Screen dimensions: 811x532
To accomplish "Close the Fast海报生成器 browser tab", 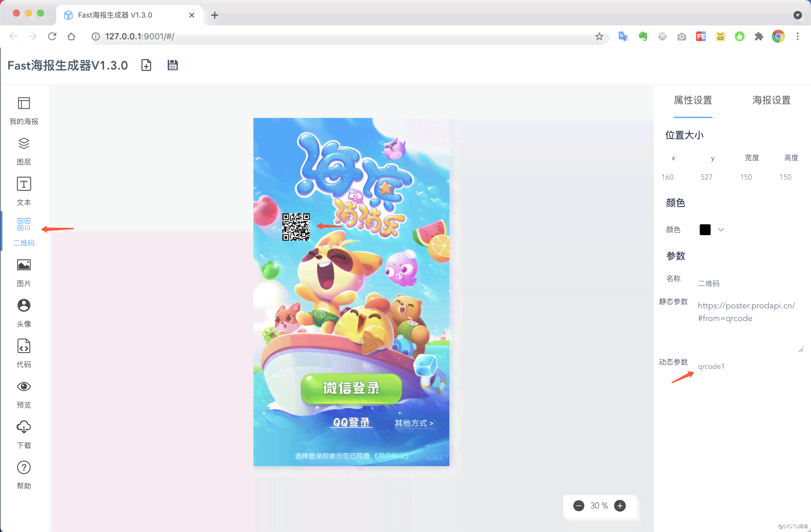I will coord(191,15).
